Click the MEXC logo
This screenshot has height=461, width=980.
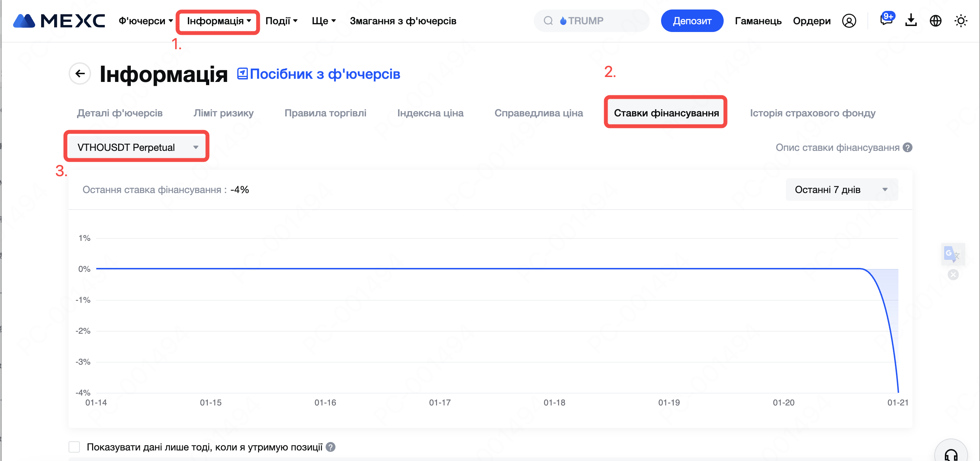coord(59,20)
